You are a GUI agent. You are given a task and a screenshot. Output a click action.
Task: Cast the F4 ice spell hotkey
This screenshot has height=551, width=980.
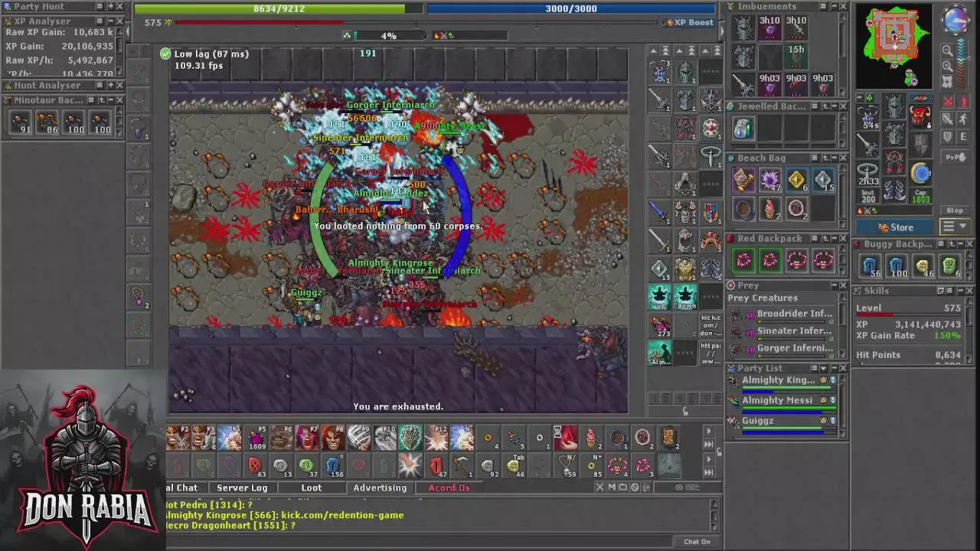pyautogui.click(x=229, y=438)
